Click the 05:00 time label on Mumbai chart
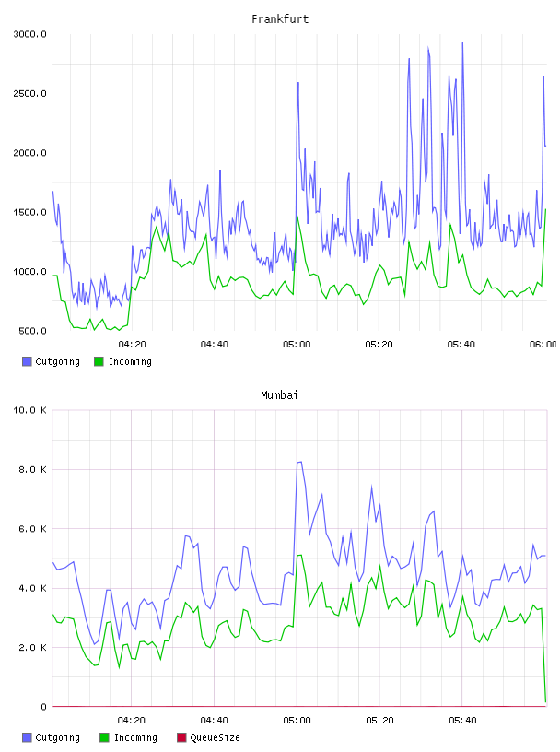 [x=297, y=721]
